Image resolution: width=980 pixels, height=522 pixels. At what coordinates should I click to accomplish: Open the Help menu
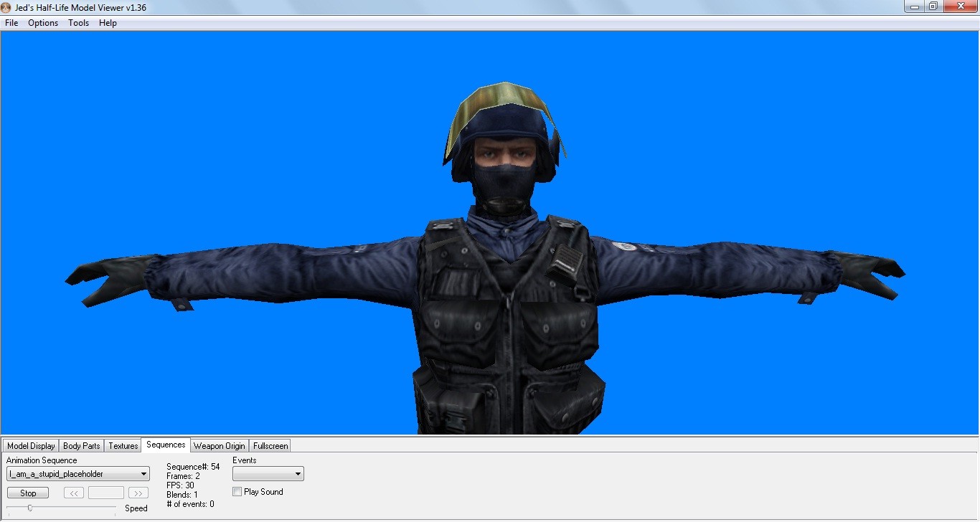pos(108,23)
